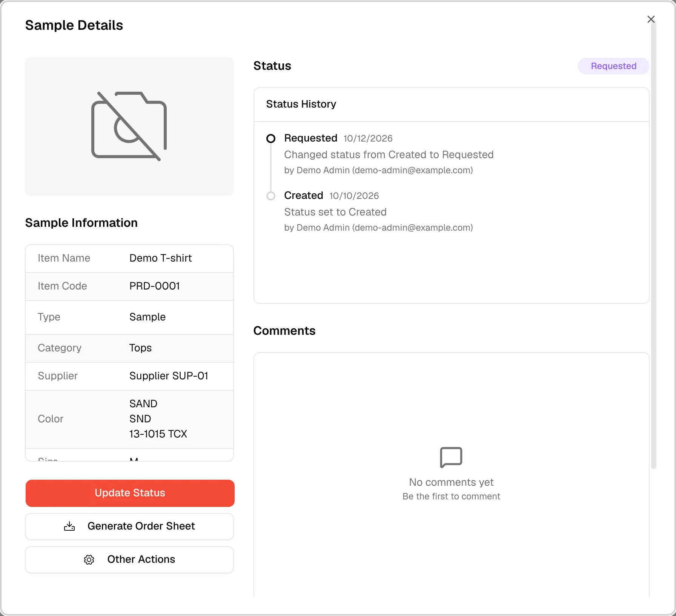Click the Requested status badge
This screenshot has width=676, height=616.
pyautogui.click(x=613, y=66)
